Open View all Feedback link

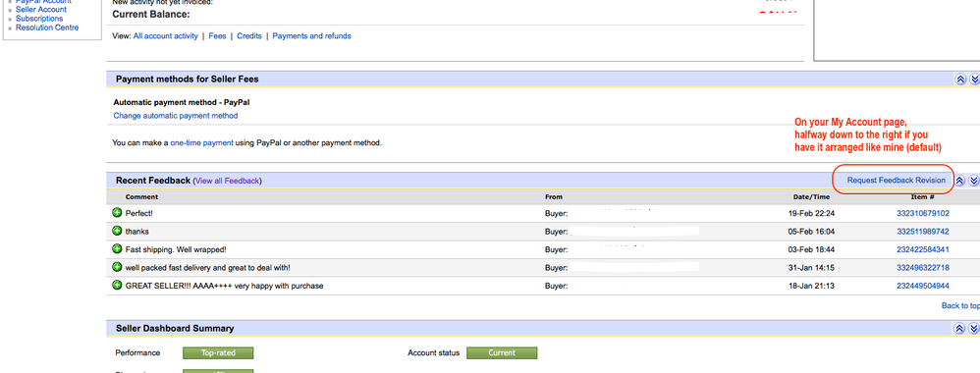point(228,181)
